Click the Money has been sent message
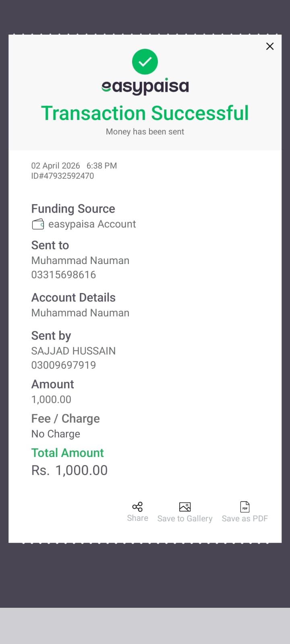 (x=145, y=132)
